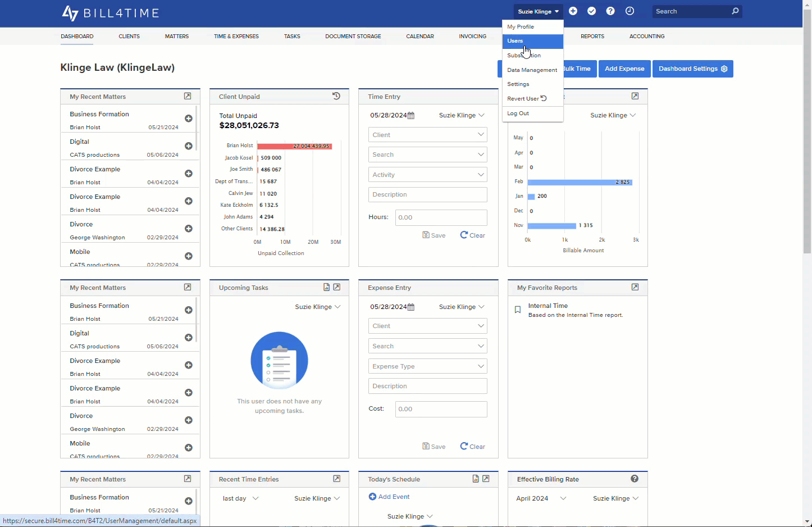
Task: Pop out the Billable Amount chart widget
Action: [635, 96]
